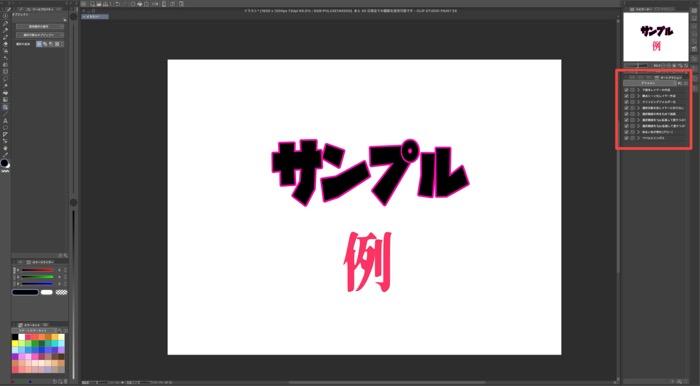Viewport: 700px width, 386px height.
Task: Expand the last auto action's steps
Action: click(638, 138)
